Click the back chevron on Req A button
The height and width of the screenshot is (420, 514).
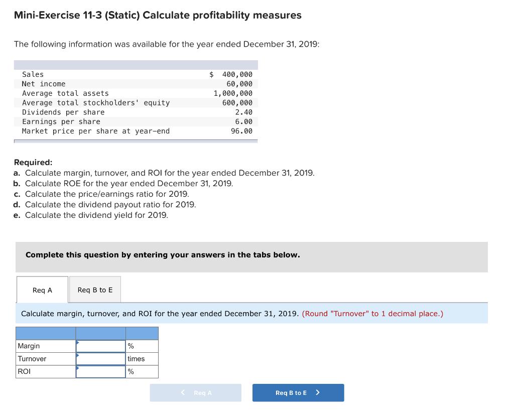182,393
